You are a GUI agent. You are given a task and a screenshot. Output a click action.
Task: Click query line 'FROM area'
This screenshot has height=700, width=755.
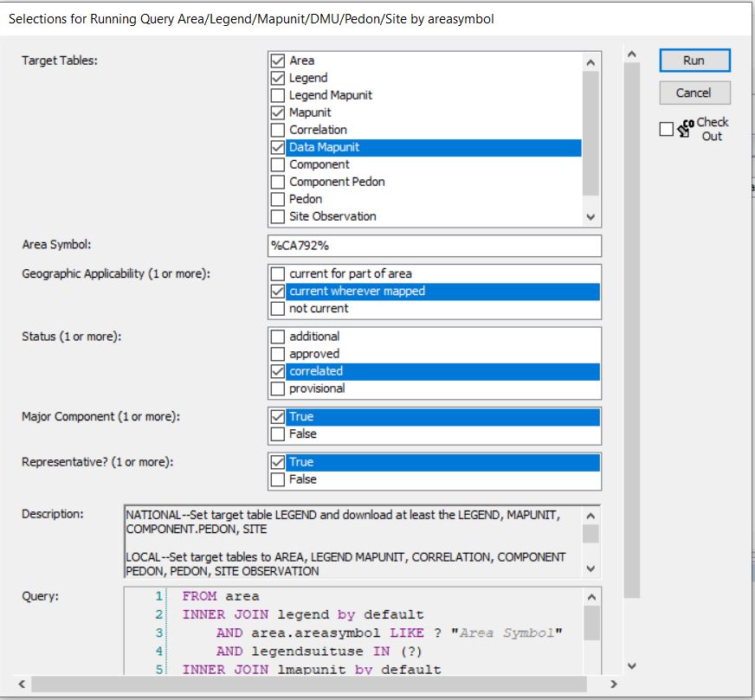221,596
